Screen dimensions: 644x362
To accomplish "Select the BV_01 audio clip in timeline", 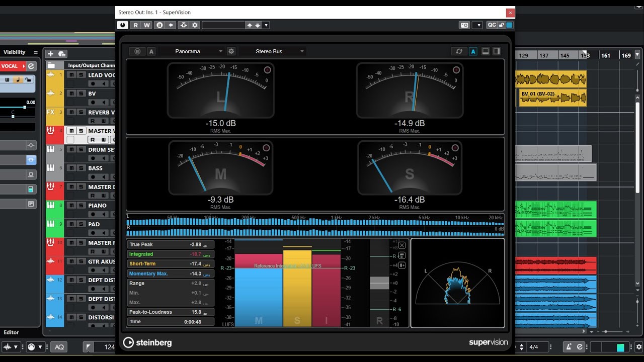I will (x=553, y=98).
